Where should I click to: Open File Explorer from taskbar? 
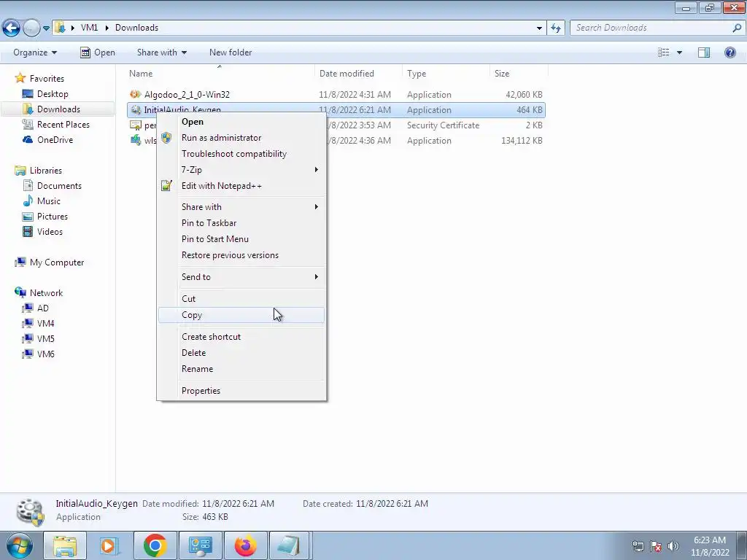click(x=65, y=545)
